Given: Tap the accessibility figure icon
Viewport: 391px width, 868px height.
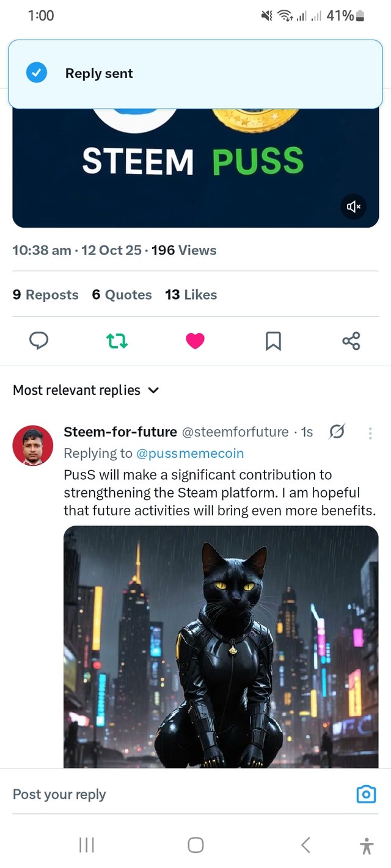Looking at the screenshot, I should pos(367,845).
